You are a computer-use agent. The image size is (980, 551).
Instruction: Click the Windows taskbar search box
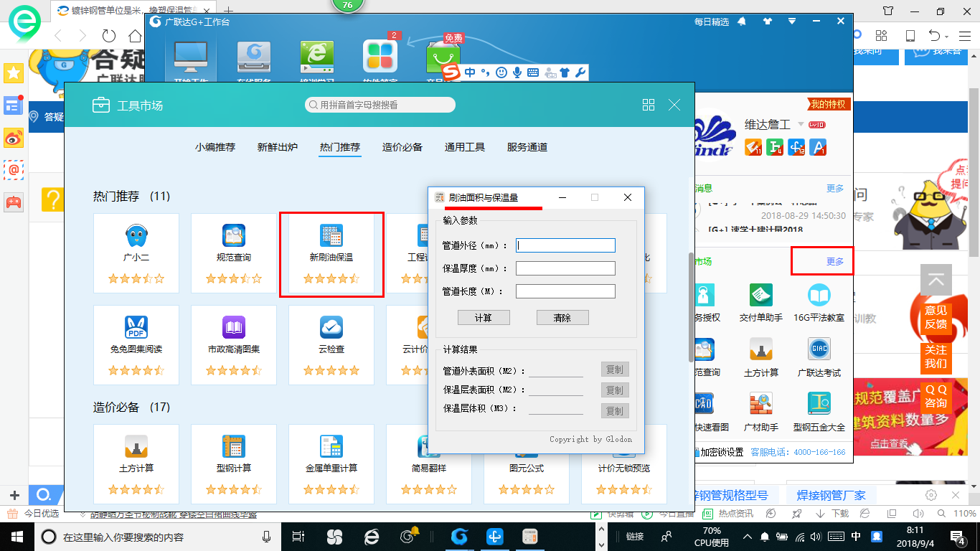point(158,537)
